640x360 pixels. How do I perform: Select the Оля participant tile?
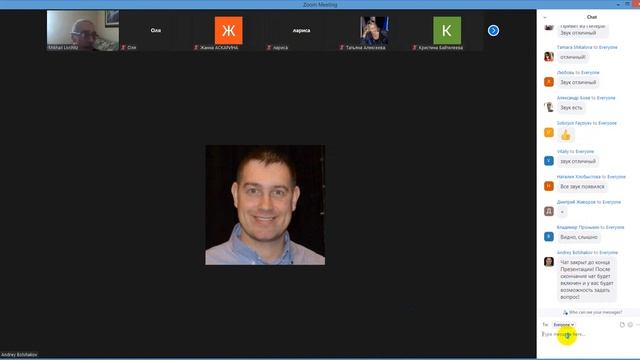(156, 31)
